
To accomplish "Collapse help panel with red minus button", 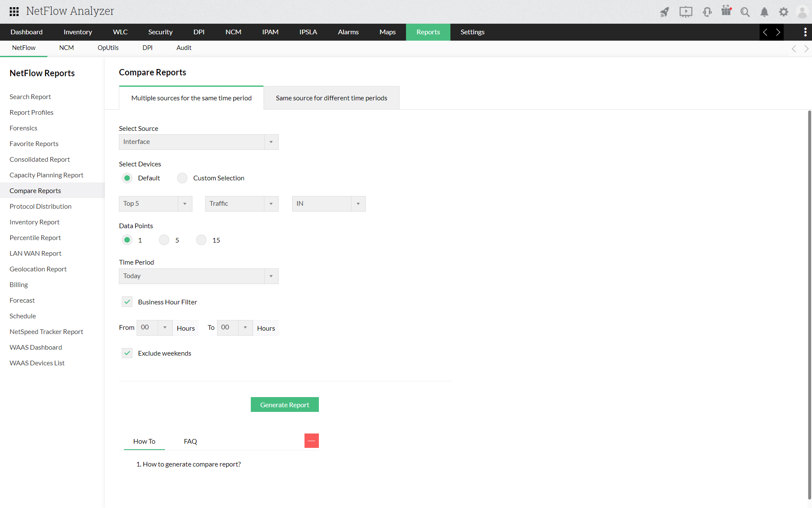I will coord(311,441).
